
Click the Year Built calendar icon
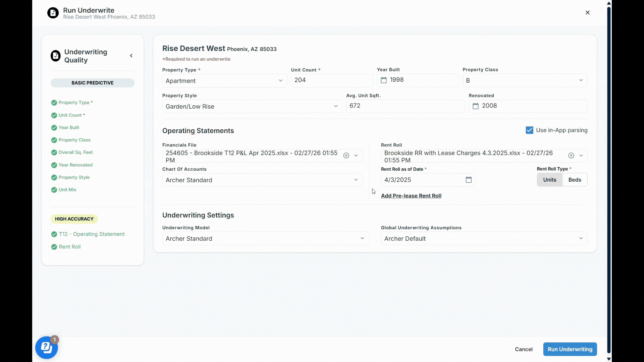coord(384,80)
